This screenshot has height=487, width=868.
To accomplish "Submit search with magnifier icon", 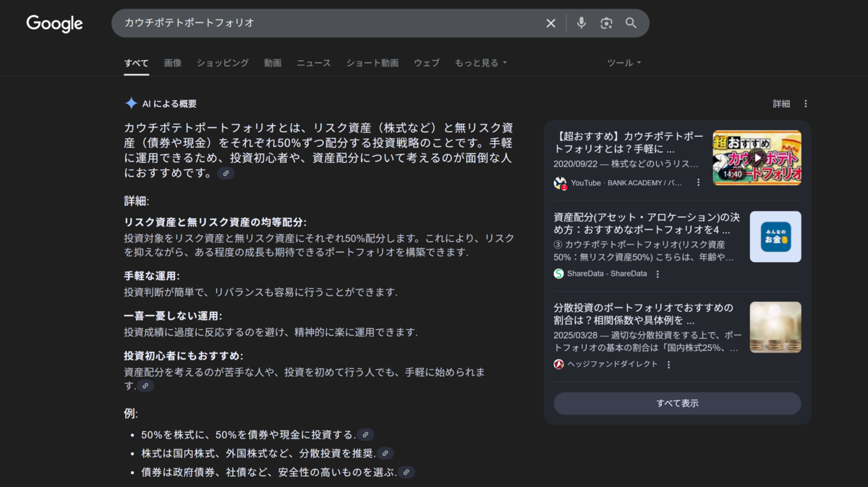I will click(631, 23).
